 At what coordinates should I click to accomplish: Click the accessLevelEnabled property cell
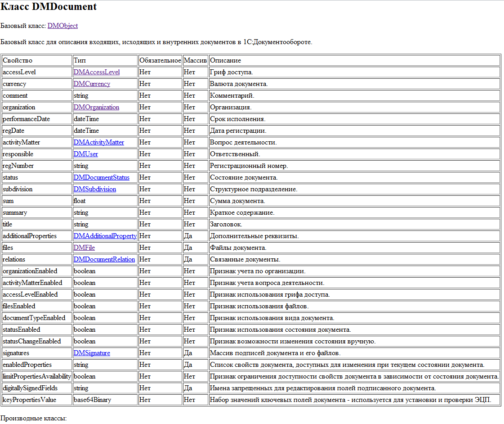pyautogui.click(x=37, y=294)
